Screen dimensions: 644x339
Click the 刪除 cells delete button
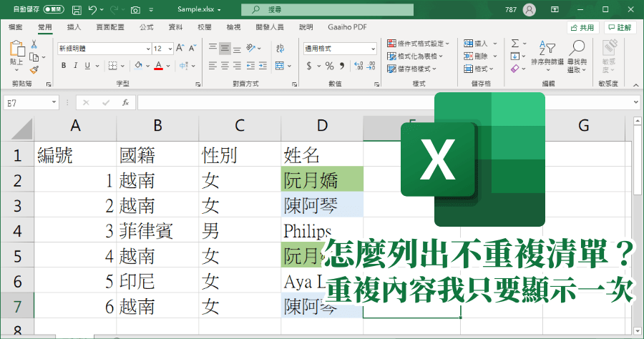coord(476,56)
